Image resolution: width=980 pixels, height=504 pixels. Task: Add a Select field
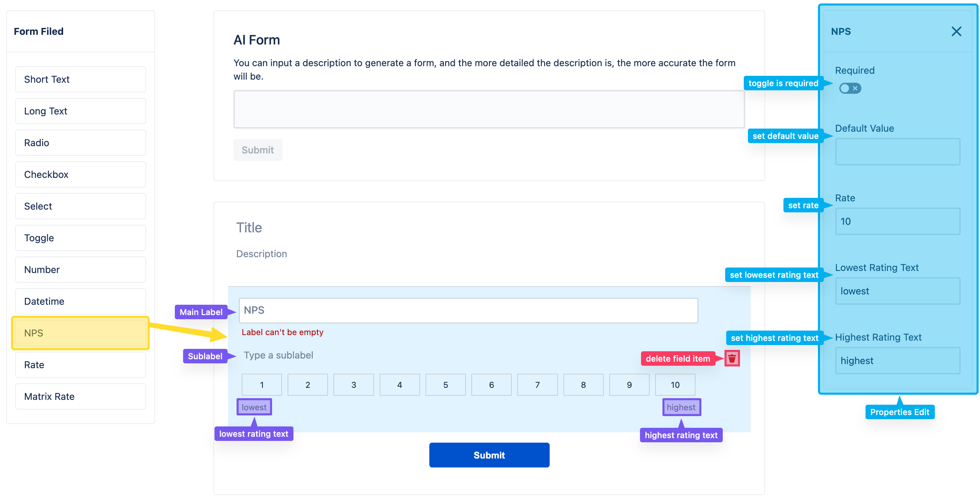coord(81,206)
